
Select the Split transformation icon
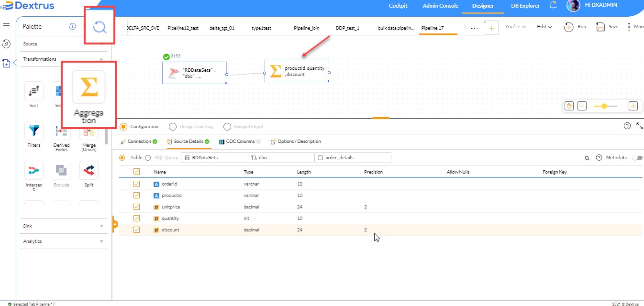point(89,171)
